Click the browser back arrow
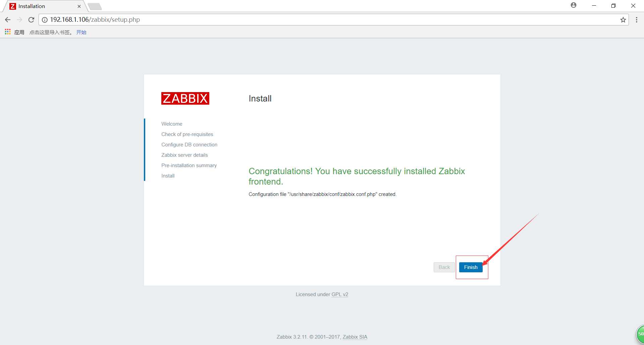This screenshot has height=345, width=644. click(x=8, y=20)
